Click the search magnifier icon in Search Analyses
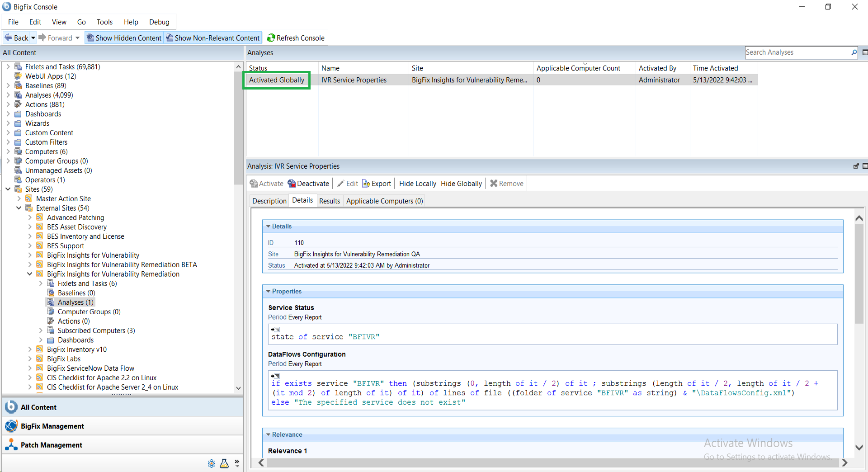The image size is (868, 472). tap(854, 52)
